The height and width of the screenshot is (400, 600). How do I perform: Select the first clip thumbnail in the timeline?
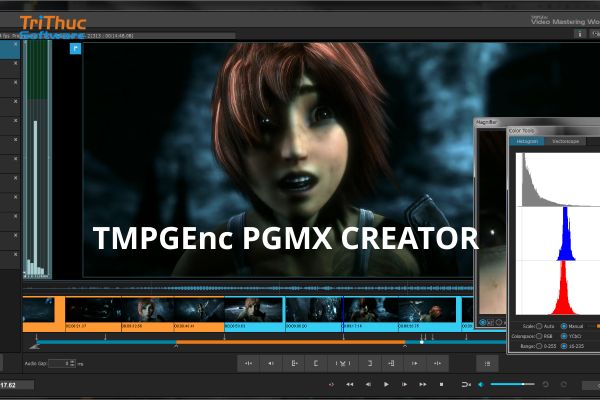coord(38,310)
